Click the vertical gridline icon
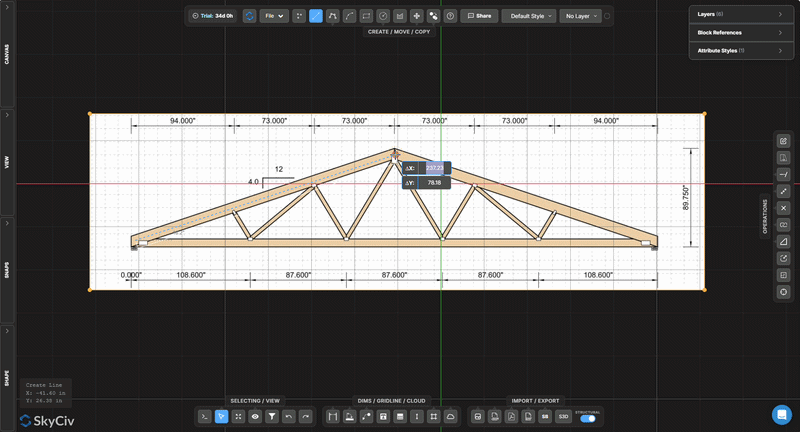The height and width of the screenshot is (432, 800). pos(417,417)
